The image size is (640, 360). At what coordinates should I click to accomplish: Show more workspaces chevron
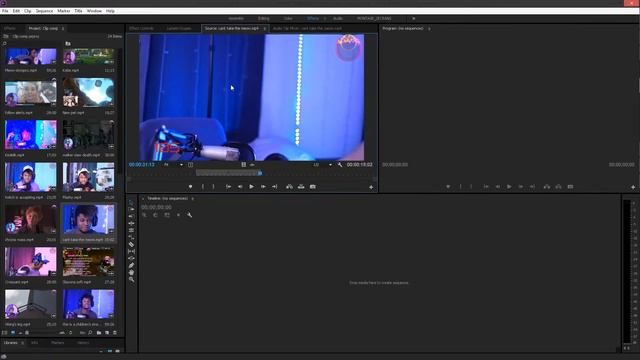click(413, 19)
